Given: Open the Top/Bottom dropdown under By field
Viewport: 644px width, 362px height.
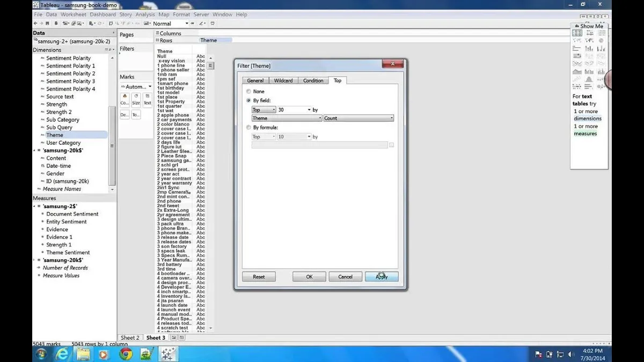Looking at the screenshot, I should [x=264, y=110].
